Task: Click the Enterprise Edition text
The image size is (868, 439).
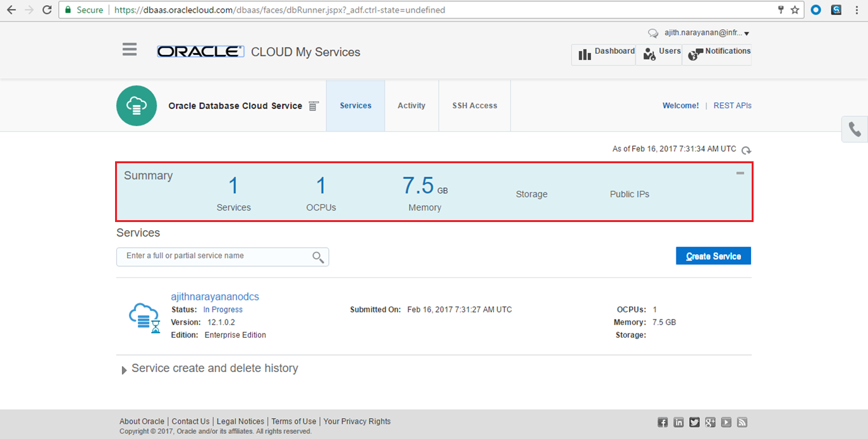Action: coord(235,335)
